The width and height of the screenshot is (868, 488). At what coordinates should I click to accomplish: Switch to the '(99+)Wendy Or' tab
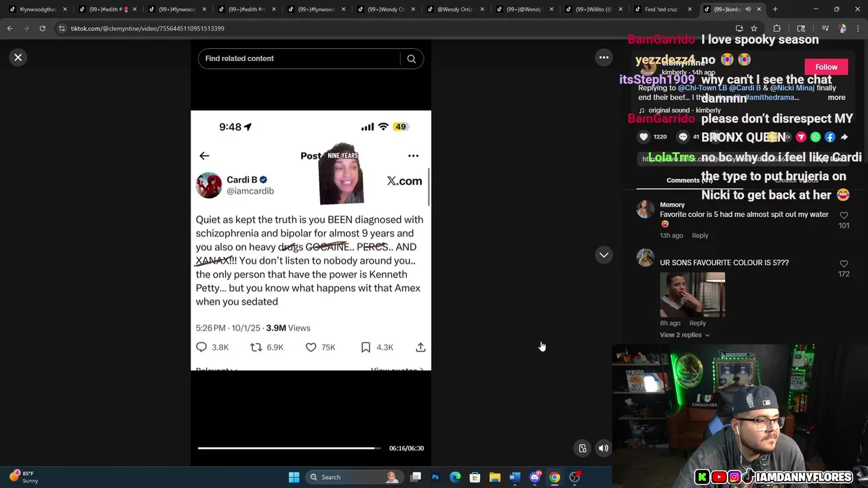tap(386, 9)
